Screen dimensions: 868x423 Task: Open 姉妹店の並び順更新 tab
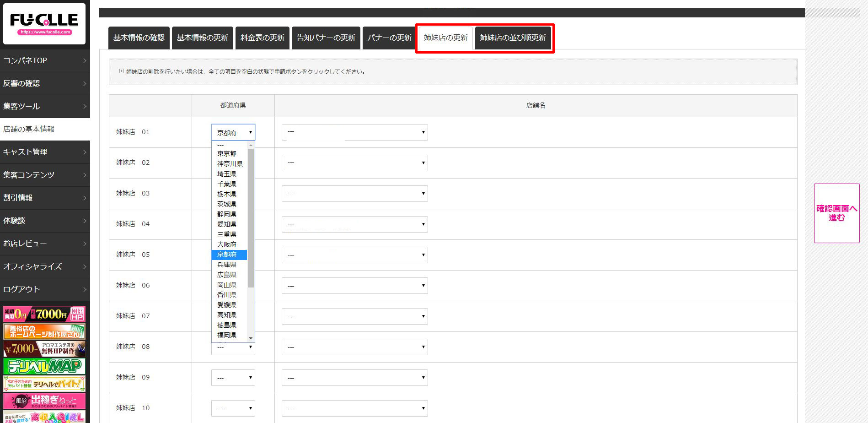(x=513, y=38)
